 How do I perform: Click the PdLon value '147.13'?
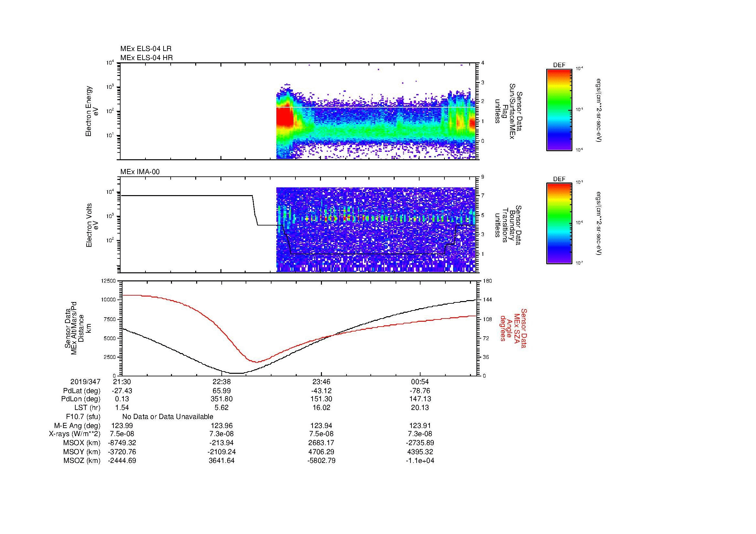420,399
